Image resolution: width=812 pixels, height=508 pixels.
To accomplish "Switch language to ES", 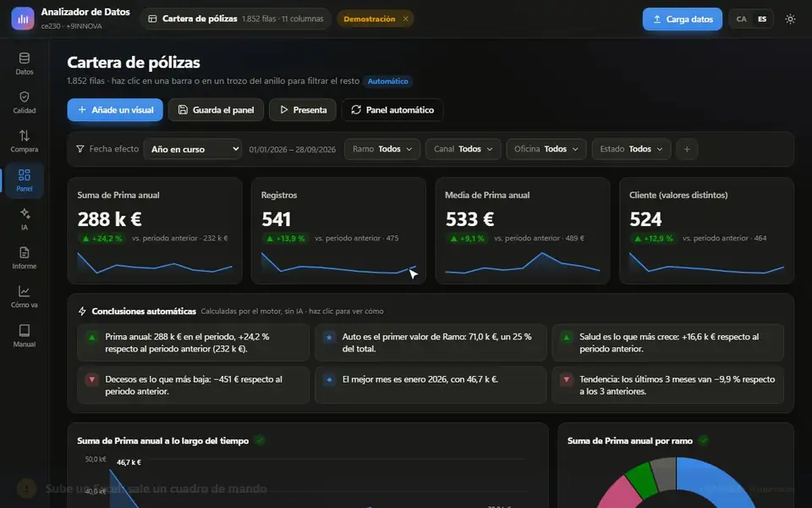I will (x=762, y=19).
